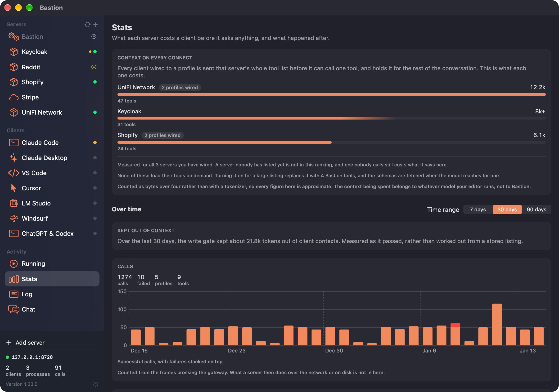Screen dimensions: 559x392
Task: Click the 127.0.0.1:8720 gateway address
Action: 32,357
